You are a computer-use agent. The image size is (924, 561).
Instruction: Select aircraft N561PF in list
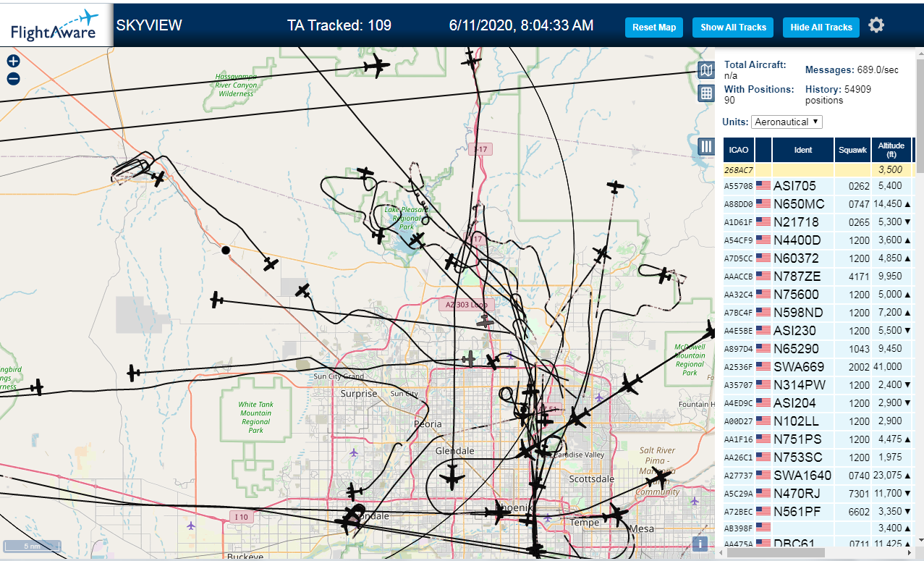coord(819,512)
